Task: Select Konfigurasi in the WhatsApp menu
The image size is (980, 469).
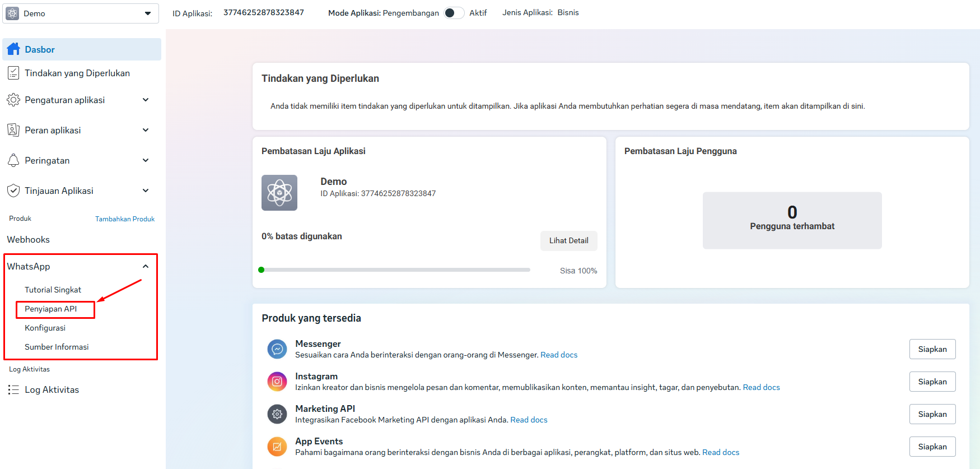Action: pos(45,328)
